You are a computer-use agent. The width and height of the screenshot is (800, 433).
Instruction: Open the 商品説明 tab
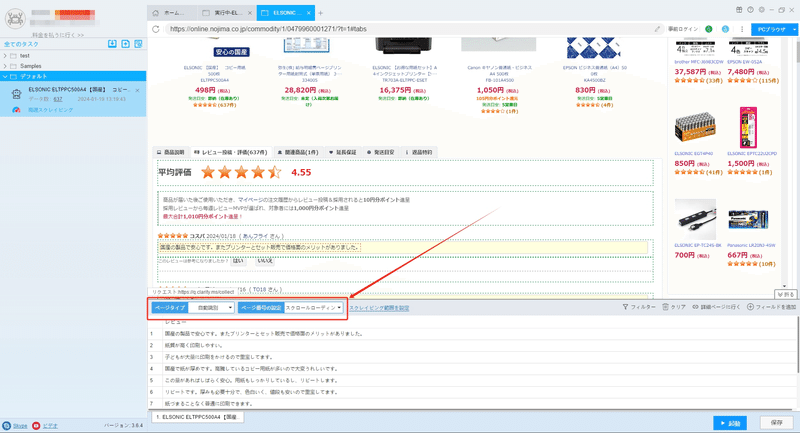click(x=170, y=152)
